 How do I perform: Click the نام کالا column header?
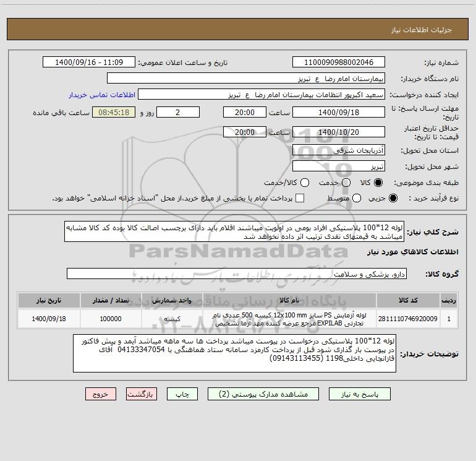pos(289,300)
